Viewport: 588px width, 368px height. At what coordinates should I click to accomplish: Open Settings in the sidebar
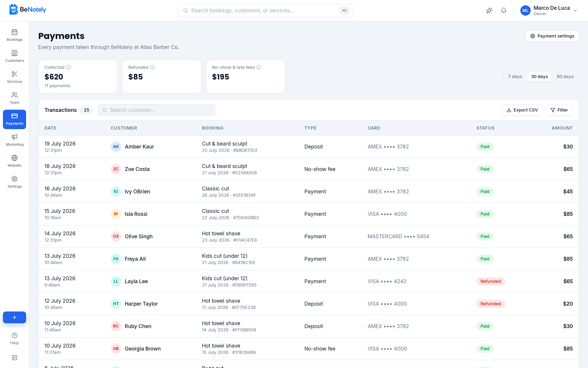coord(15,182)
